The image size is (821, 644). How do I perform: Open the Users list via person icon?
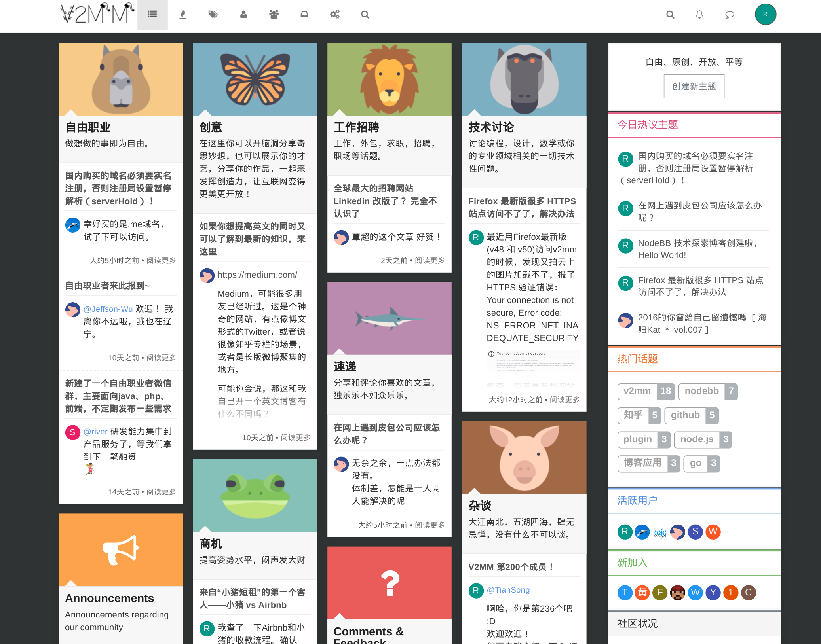tap(243, 14)
